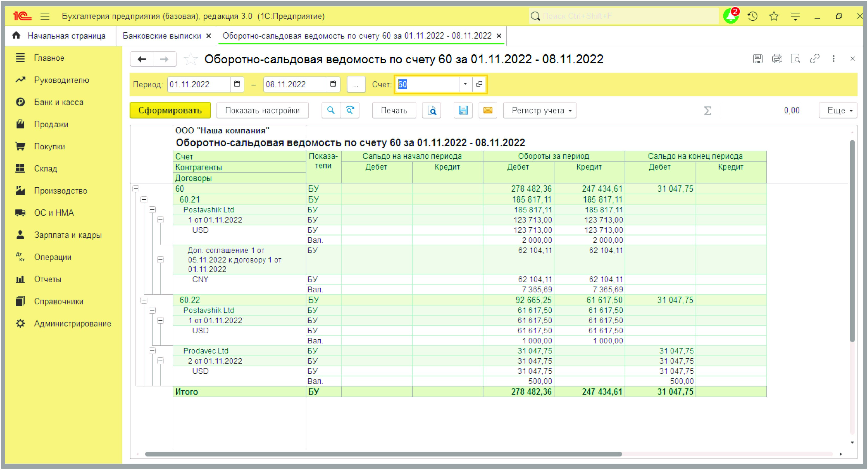Collapse the account 60 group

click(x=136, y=189)
